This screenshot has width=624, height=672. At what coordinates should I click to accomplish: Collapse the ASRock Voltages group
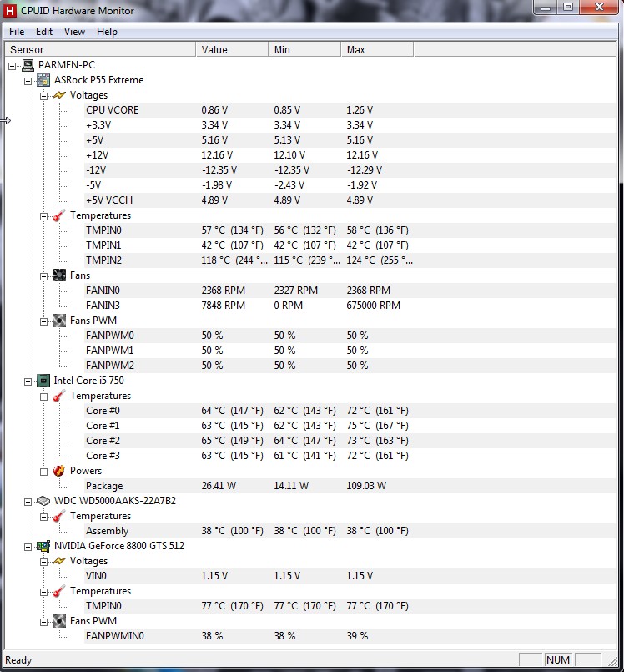click(x=43, y=96)
